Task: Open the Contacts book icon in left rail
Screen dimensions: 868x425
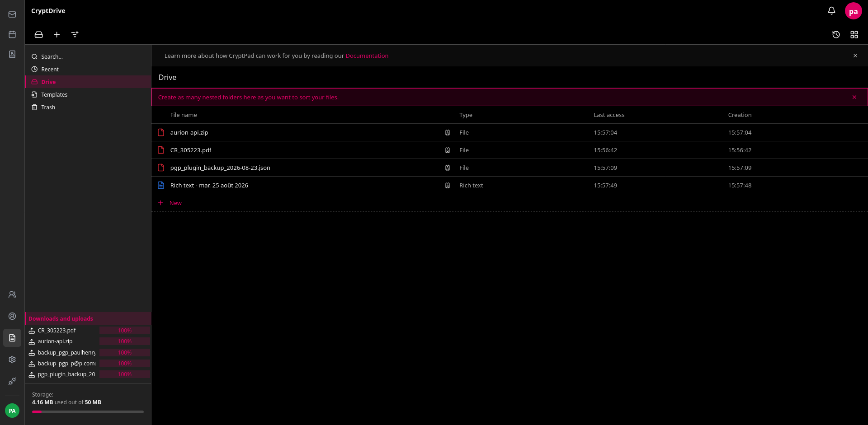Action: [x=12, y=54]
